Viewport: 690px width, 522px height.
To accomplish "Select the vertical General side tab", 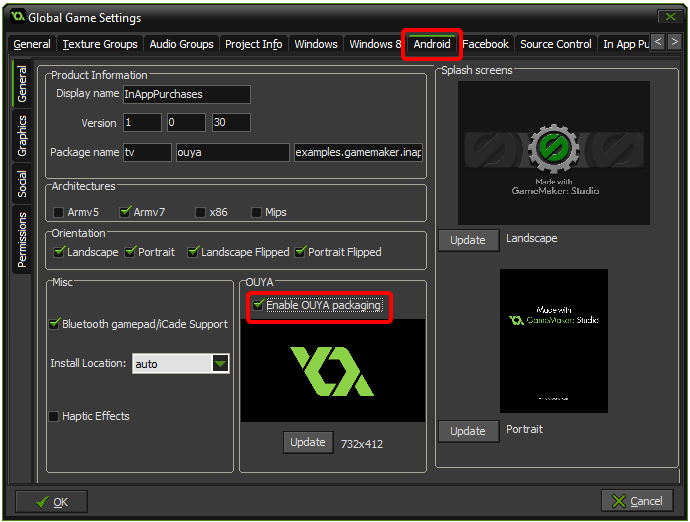I will (x=22, y=84).
